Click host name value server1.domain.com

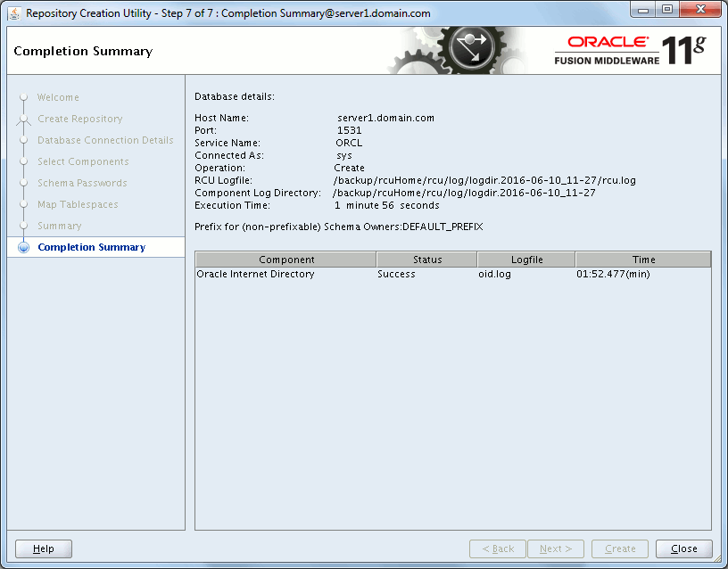[x=385, y=118]
